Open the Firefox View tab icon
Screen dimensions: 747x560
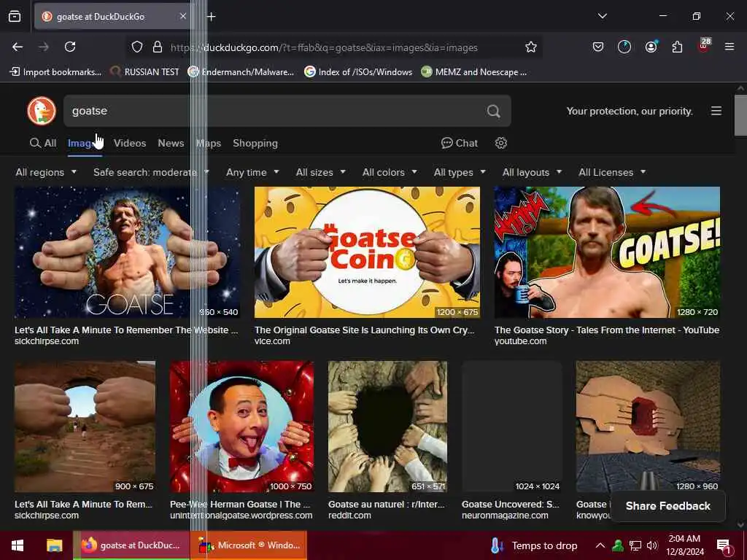[15, 16]
